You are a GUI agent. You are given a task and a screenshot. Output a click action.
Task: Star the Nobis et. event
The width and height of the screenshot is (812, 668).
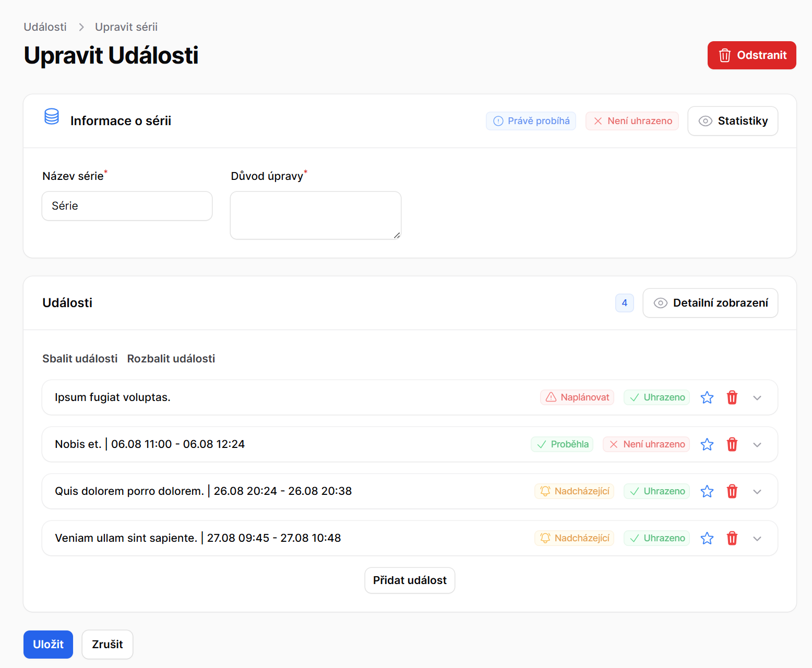pyautogui.click(x=707, y=444)
